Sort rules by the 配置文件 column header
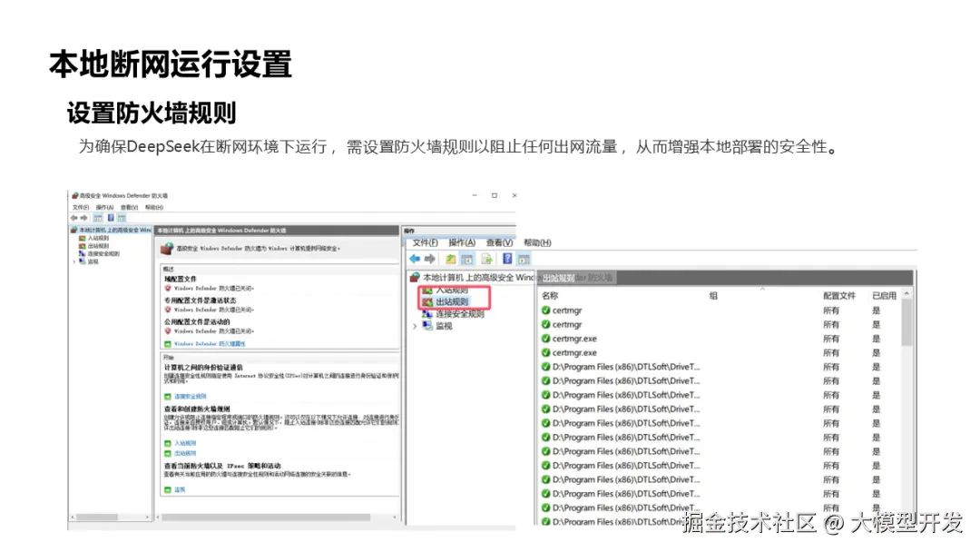 838,296
